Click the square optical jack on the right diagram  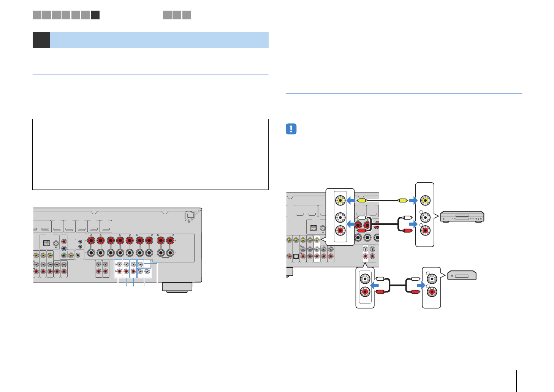pos(296,256)
